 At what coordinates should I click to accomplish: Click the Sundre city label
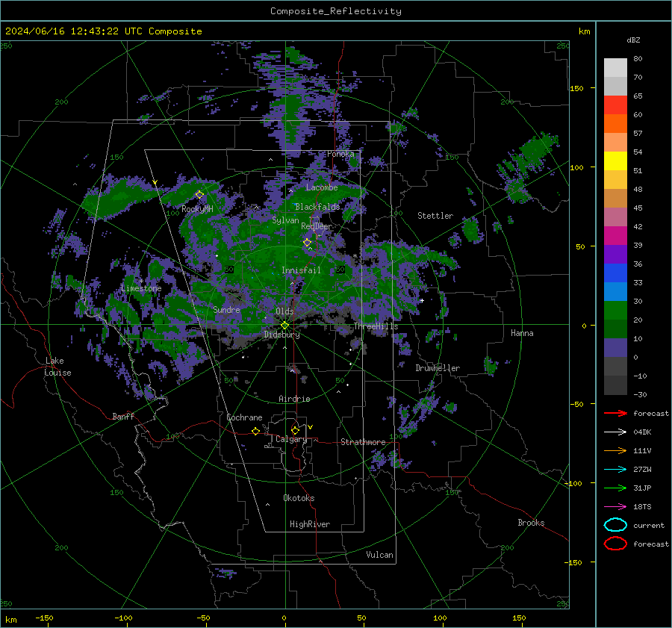[226, 310]
